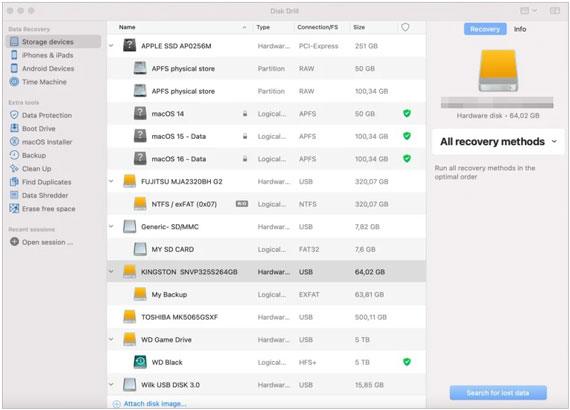Viewport: 570px width, 410px height.
Task: Click the macOS 14 volume icon
Action: 140,113
